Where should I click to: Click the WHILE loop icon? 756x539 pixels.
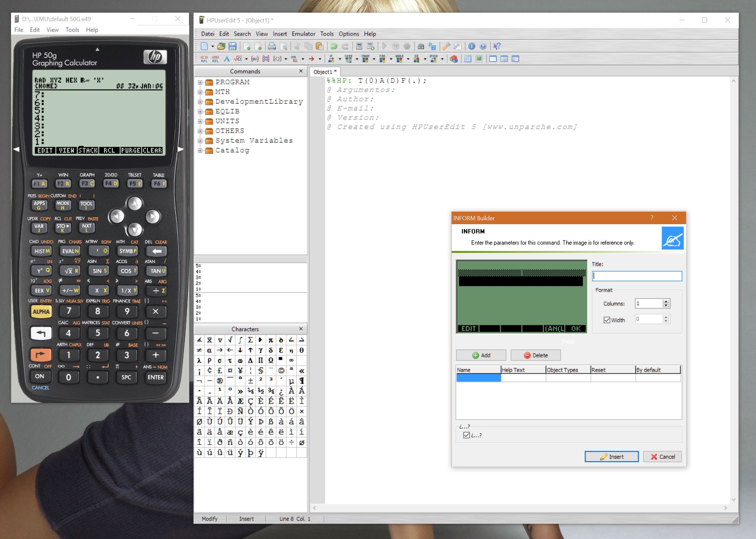[x=399, y=59]
